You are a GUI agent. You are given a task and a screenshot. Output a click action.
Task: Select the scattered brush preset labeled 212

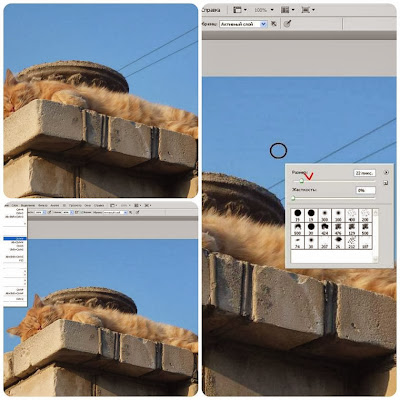point(352,242)
